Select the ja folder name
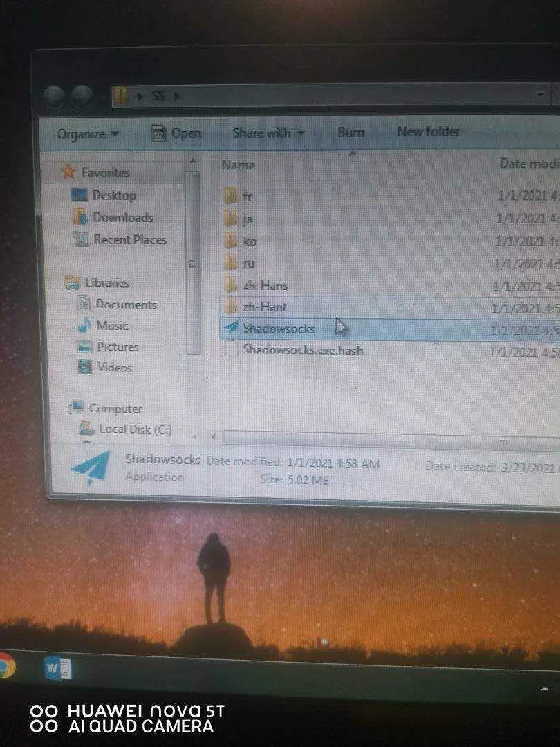 pos(248,220)
